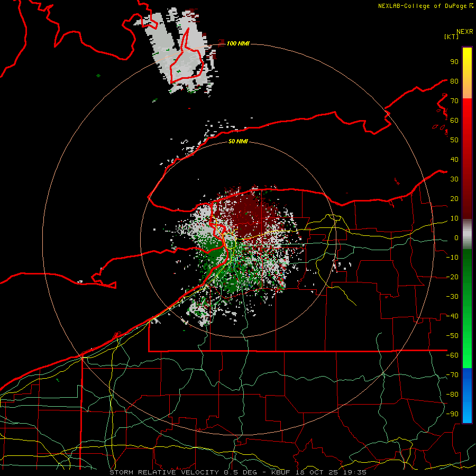Image resolution: width=476 pixels, height=476 pixels.
Task: Click the -50 value on the velocity scale
Action: (452, 336)
